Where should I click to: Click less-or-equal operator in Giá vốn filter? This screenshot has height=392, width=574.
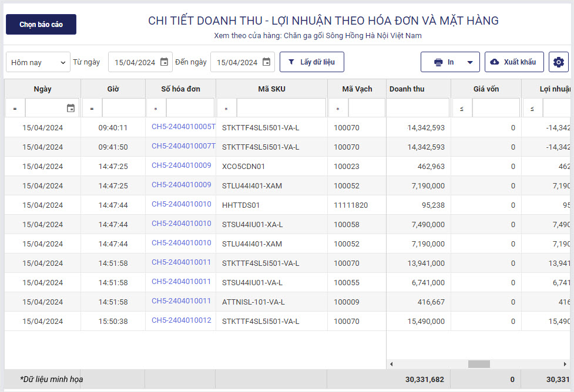pos(462,109)
